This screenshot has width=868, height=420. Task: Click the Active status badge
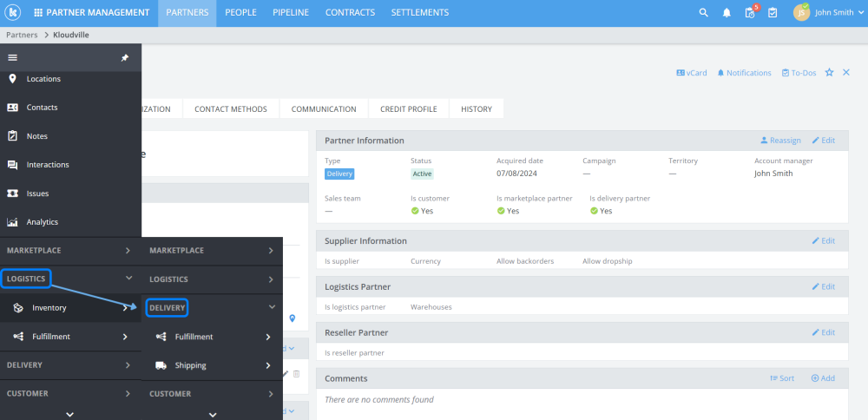pyautogui.click(x=422, y=174)
